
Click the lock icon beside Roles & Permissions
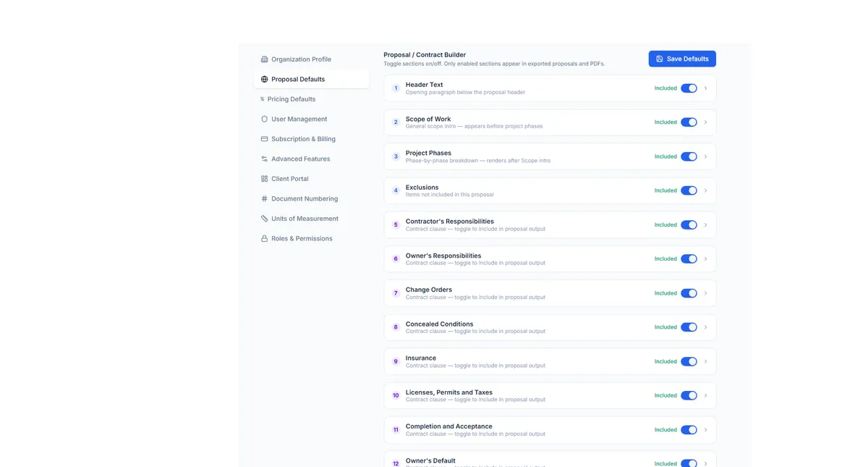(x=264, y=239)
